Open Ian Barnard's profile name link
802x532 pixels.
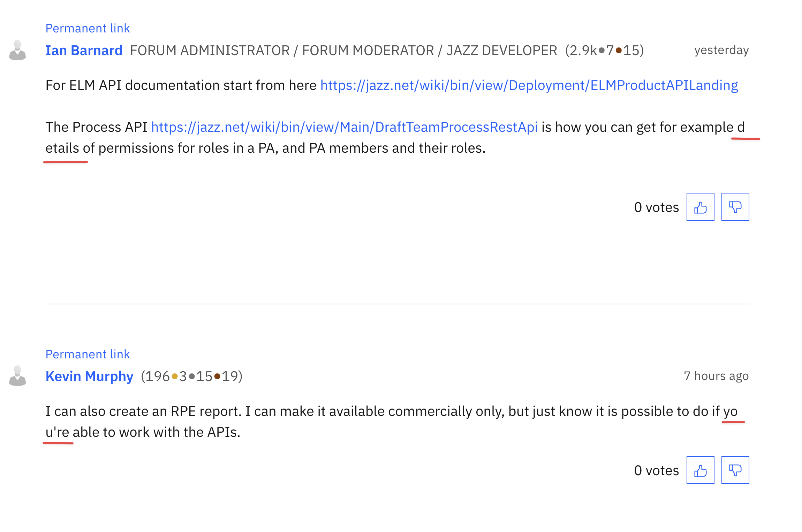(x=84, y=51)
